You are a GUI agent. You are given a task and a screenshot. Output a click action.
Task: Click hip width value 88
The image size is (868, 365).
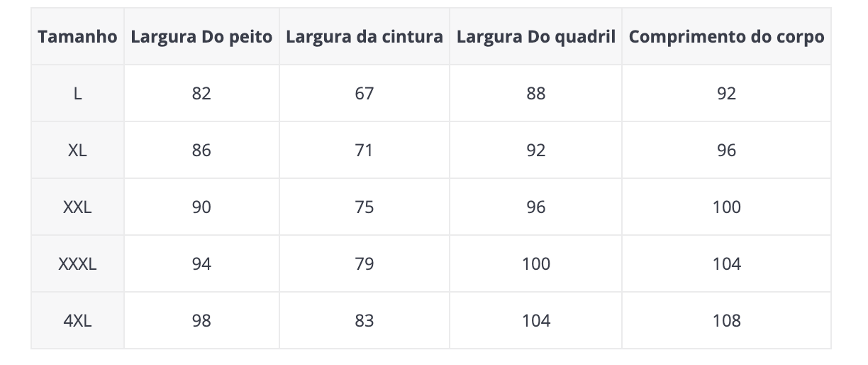pos(536,94)
